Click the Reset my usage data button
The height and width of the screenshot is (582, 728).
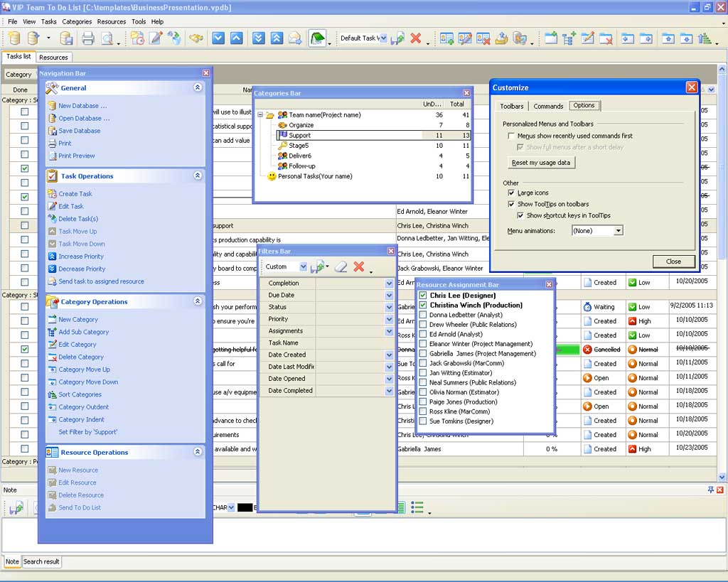click(541, 163)
